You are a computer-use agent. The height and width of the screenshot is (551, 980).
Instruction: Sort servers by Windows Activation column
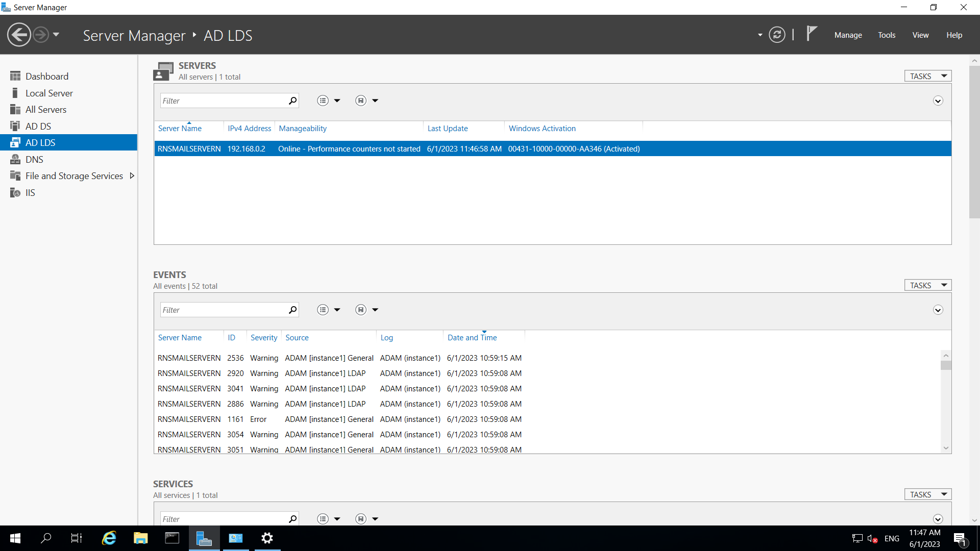click(542, 129)
